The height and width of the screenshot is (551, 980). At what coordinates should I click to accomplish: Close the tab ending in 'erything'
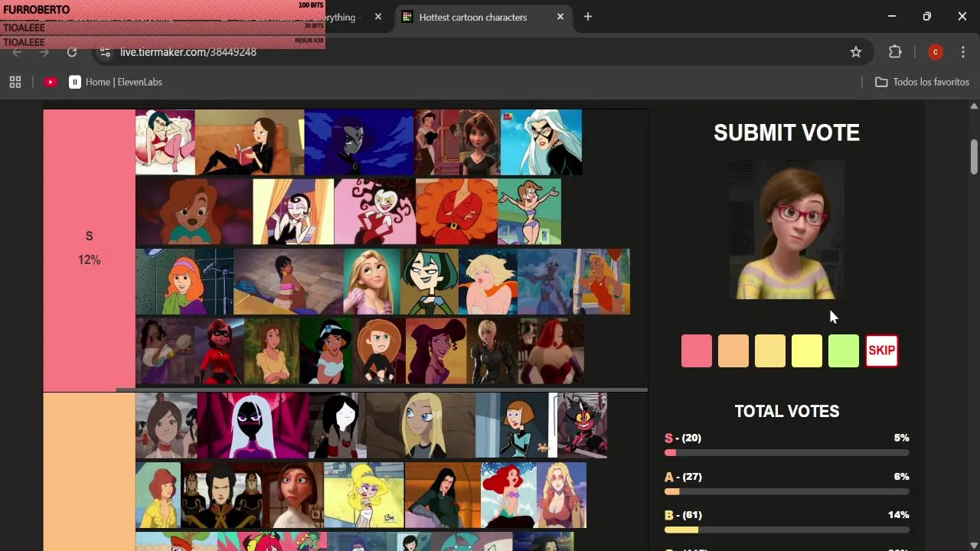378,17
